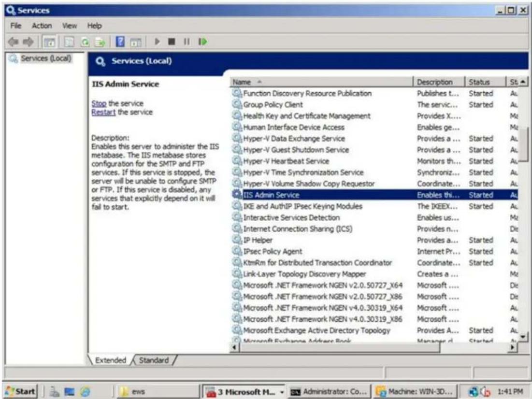The height and width of the screenshot is (399, 532).
Task: Select Hyper-V Time Synchronization Service
Action: tap(375, 172)
